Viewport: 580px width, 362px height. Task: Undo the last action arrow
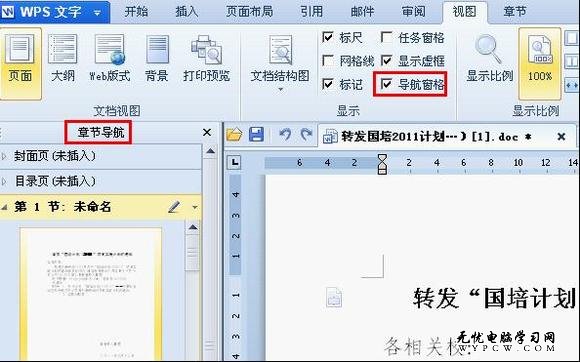285,135
